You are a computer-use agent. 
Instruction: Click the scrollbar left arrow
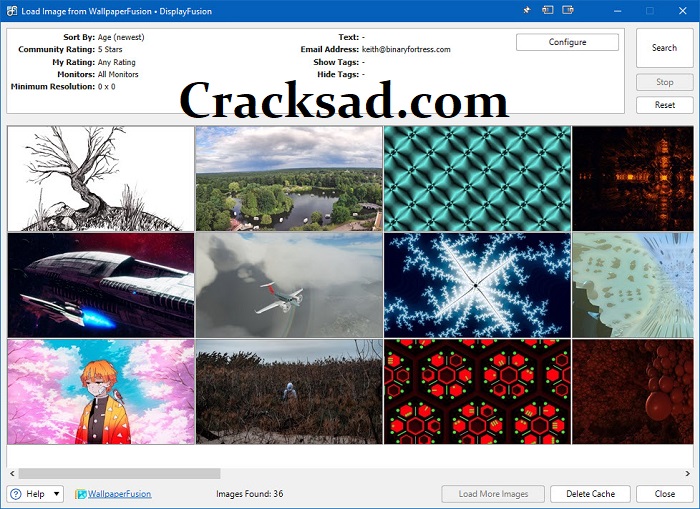(x=12, y=473)
